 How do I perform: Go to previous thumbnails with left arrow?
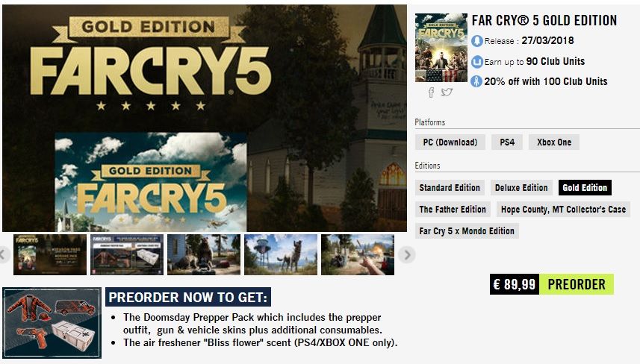point(3,255)
